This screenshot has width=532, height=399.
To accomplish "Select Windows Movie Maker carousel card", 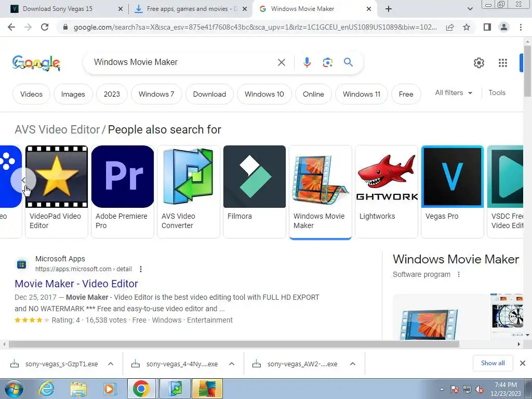I will 320,192.
